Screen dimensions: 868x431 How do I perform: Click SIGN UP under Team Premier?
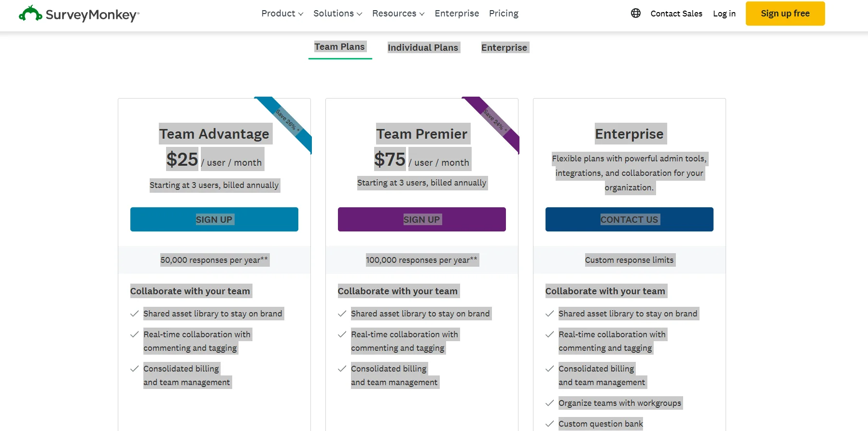[422, 219]
